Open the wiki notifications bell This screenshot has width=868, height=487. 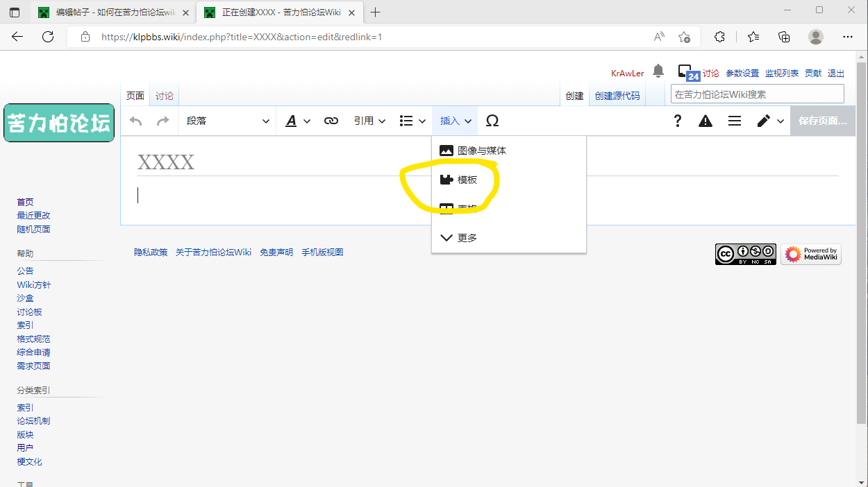point(658,71)
